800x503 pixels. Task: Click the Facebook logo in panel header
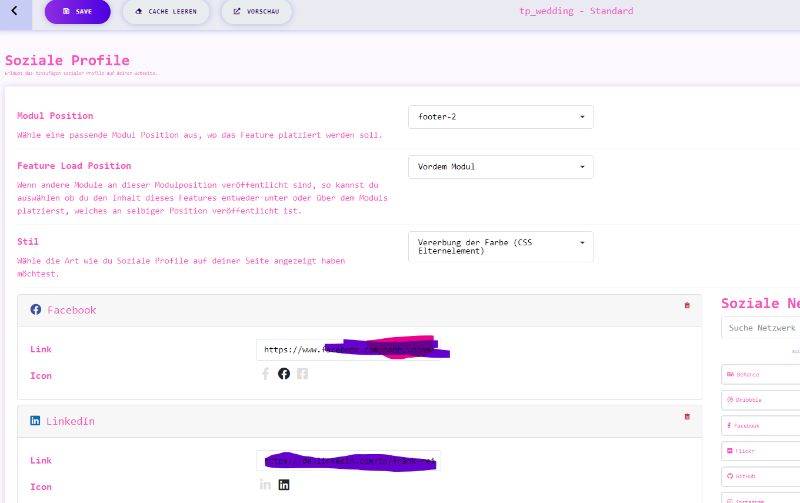(x=35, y=310)
